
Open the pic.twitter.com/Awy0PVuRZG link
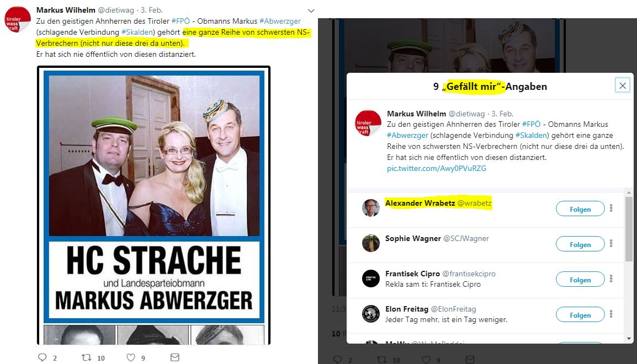click(436, 168)
